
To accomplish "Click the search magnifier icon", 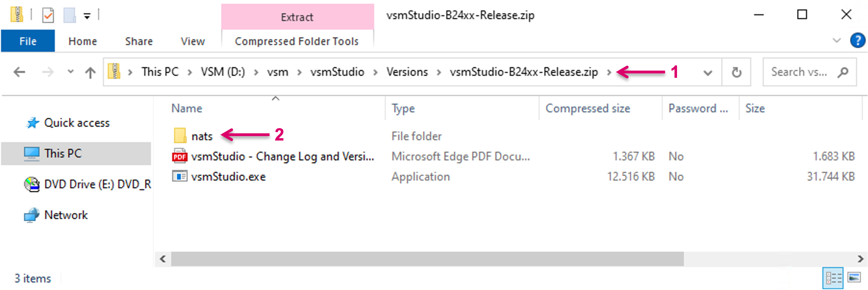I will click(x=842, y=72).
